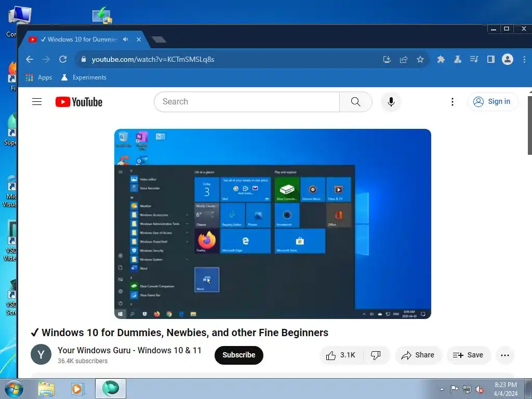Go to YouTube home via logo
The image size is (532, 399).
pos(79,102)
